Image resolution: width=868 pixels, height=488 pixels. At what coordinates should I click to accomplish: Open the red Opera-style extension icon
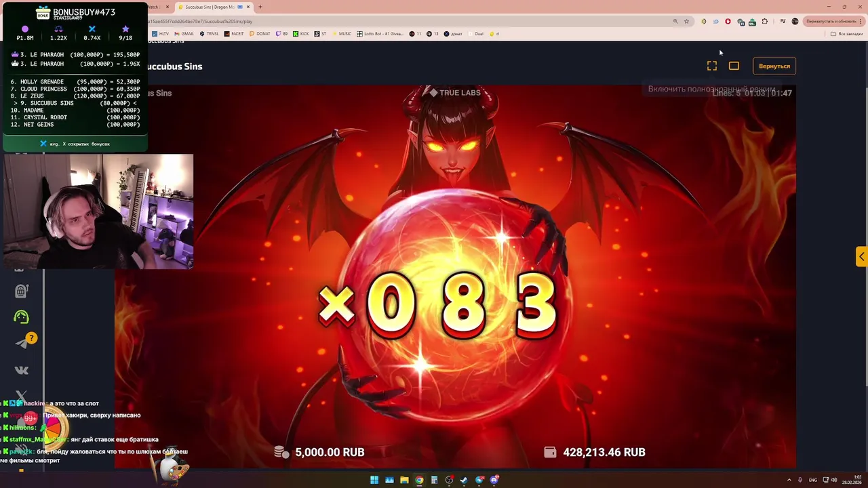pos(728,21)
